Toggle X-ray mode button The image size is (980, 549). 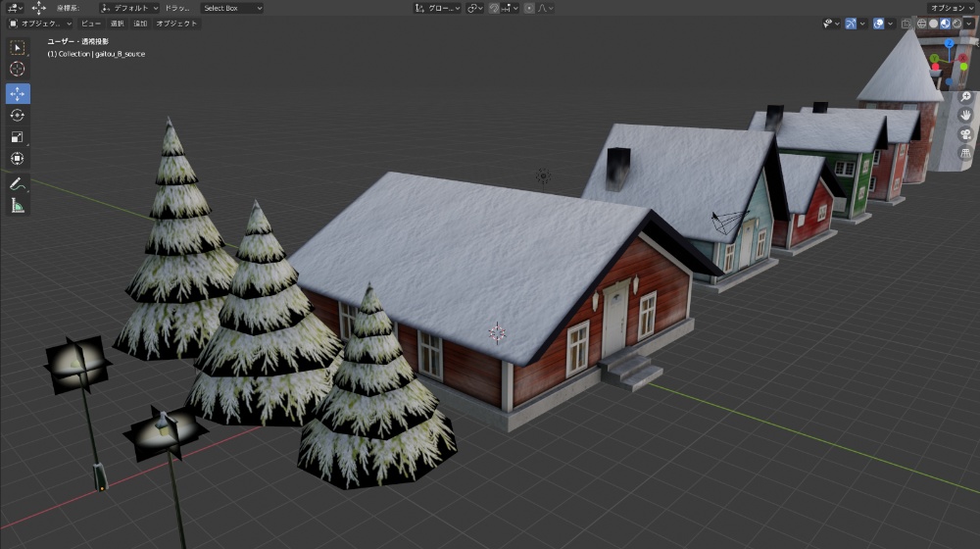906,24
